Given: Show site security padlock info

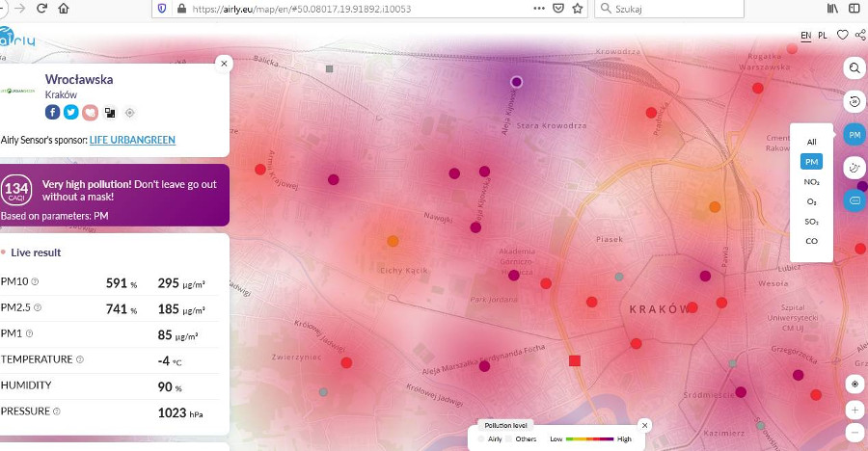Looking at the screenshot, I should coord(181,9).
